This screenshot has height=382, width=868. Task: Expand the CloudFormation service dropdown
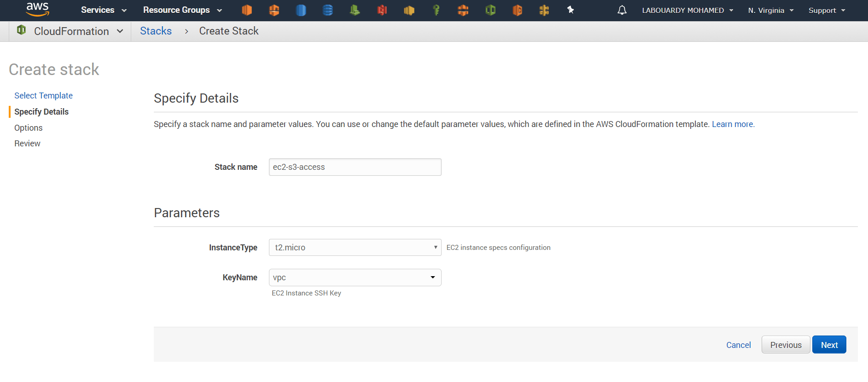(79, 31)
